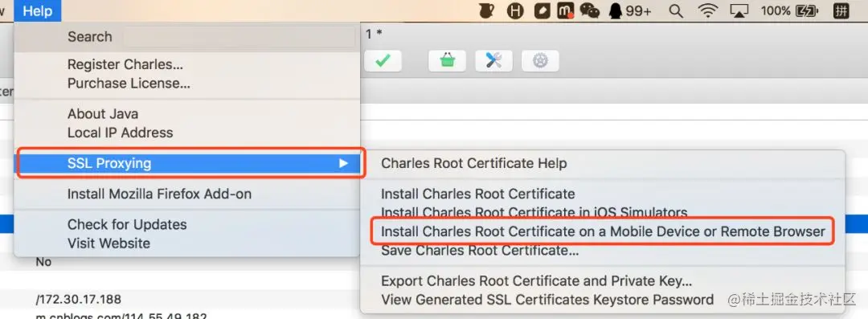Open the Help menu
The height and width of the screenshot is (319, 868).
point(38,10)
